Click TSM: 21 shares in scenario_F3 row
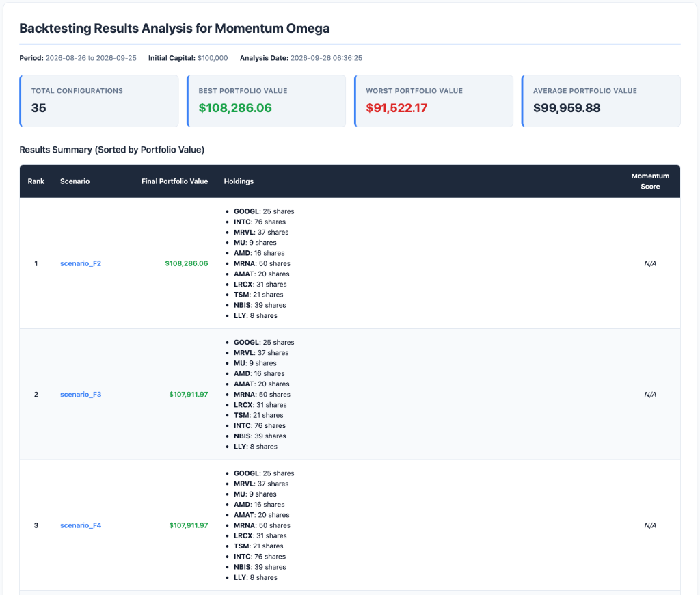Image resolution: width=700 pixels, height=595 pixels. click(258, 415)
